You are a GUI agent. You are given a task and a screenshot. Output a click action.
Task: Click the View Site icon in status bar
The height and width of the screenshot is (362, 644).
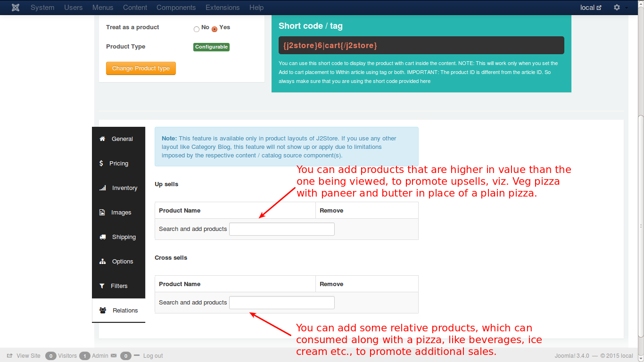(x=9, y=356)
